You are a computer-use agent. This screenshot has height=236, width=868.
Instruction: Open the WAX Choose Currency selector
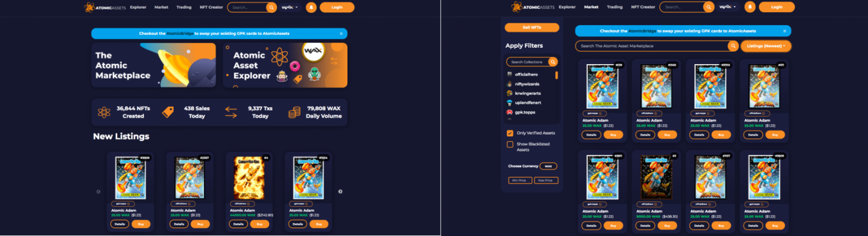click(548, 166)
